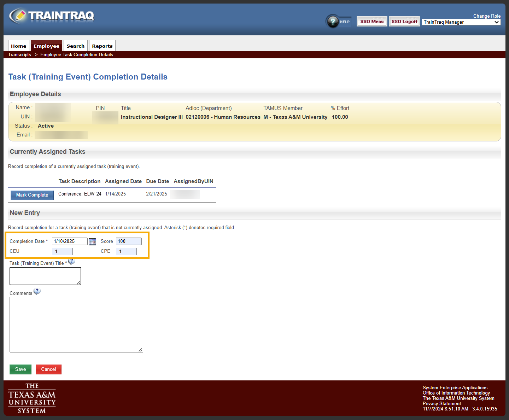509x420 pixels.
Task: Open the Privacy Statement link
Action: [x=441, y=403]
